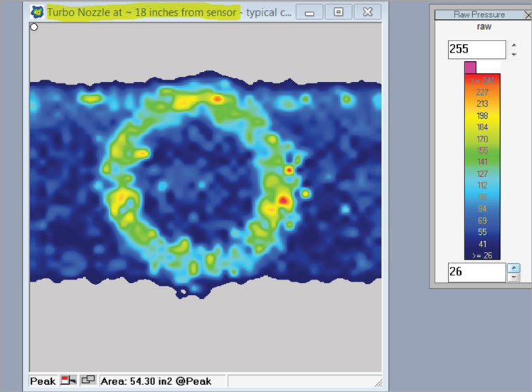Maximize the Turbo Nozzle window
The image size is (532, 392).
339,13
